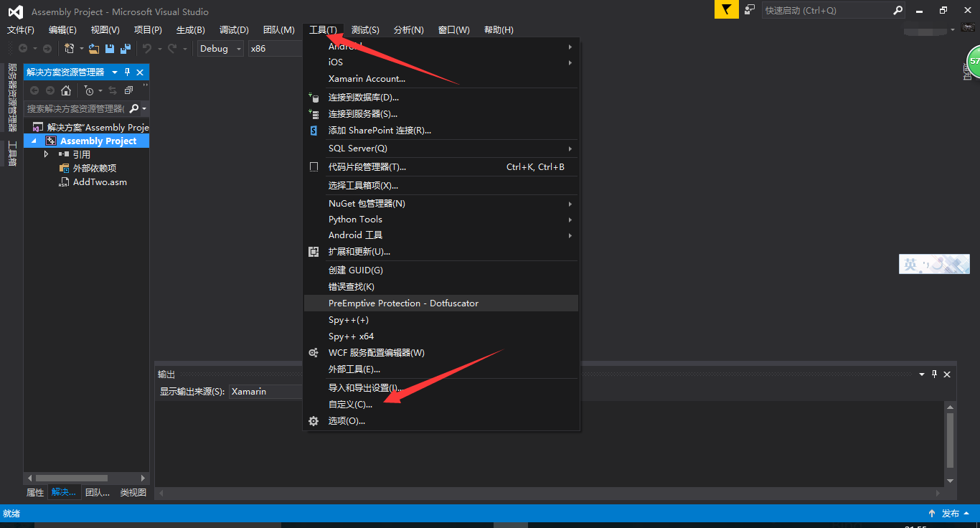980x528 pixels.
Task: Click the feedback smiley icon near Quick Launch
Action: [x=748, y=9]
